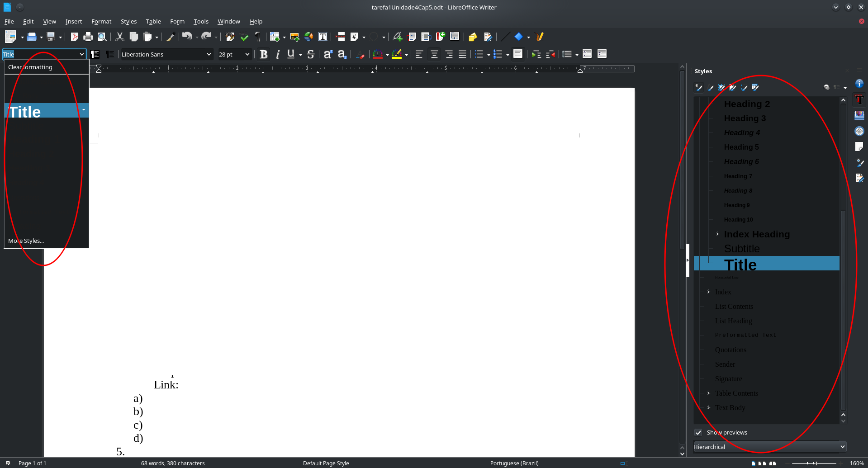Insert Chart toolbar icon
868x468 pixels.
[308, 37]
